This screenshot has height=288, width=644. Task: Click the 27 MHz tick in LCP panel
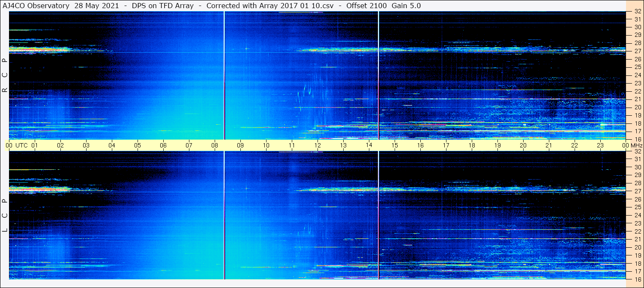pos(637,191)
